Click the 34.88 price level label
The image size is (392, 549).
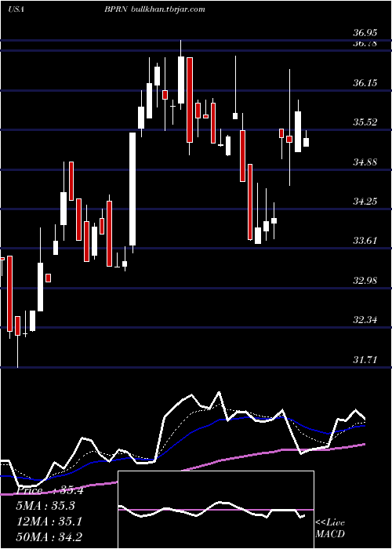(x=365, y=162)
